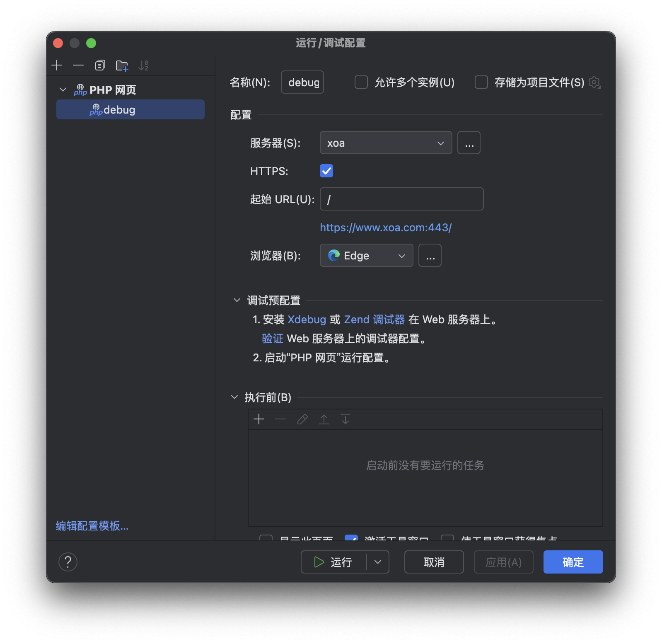Screen dimensions: 662x644
Task: Move before-launch task down
Action: click(x=345, y=419)
